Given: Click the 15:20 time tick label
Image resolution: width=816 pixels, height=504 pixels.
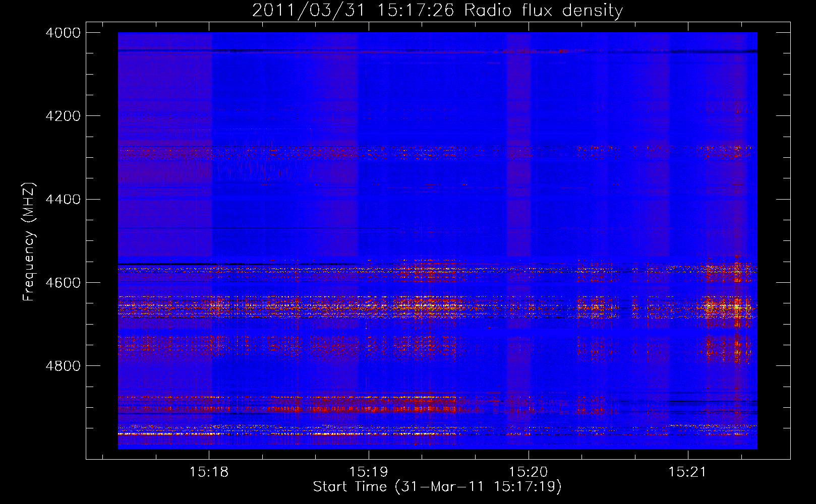Looking at the screenshot, I should [528, 472].
